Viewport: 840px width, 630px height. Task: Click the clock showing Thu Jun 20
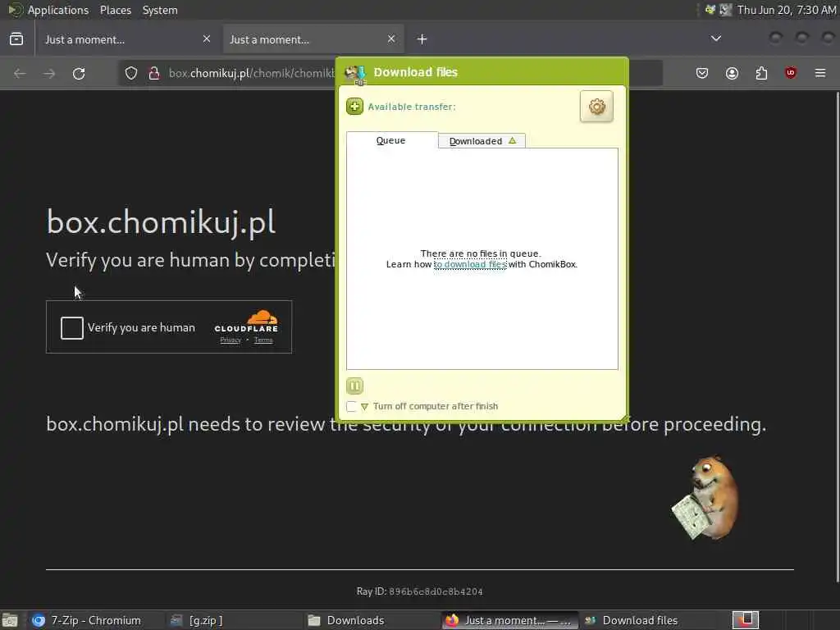click(x=786, y=10)
